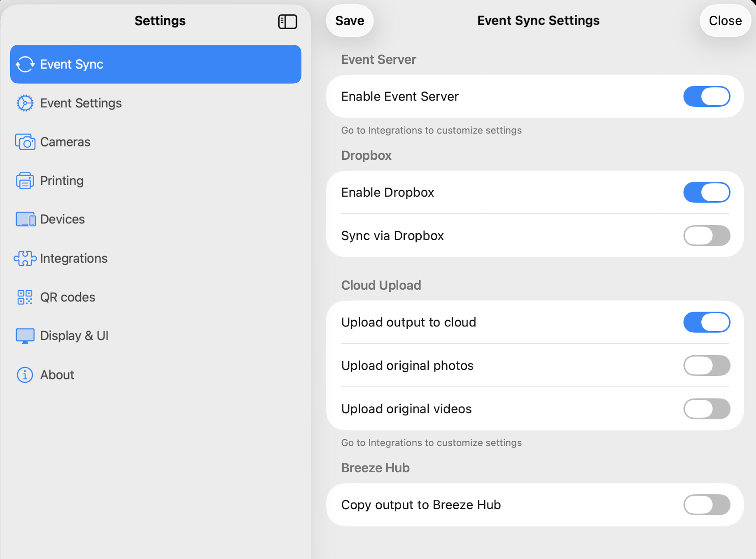The width and height of the screenshot is (756, 559).
Task: Enable the Sync via Dropbox switch
Action: [x=707, y=235]
